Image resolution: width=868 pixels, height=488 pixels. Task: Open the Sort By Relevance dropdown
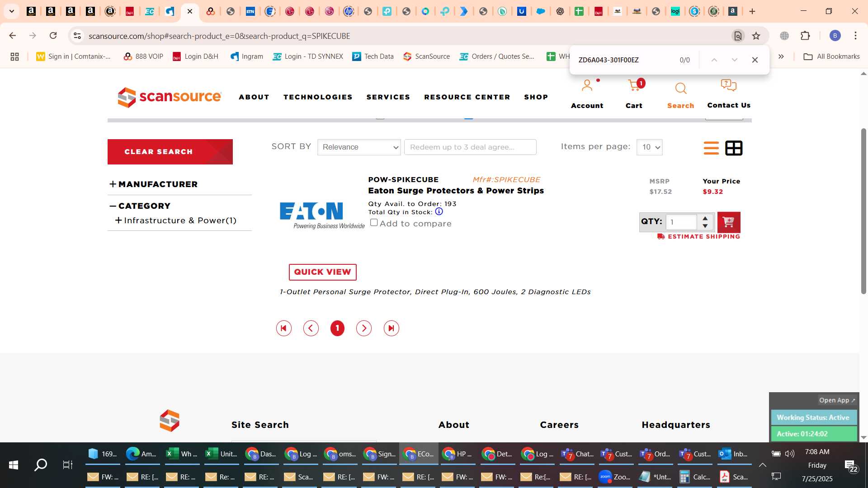pos(359,147)
